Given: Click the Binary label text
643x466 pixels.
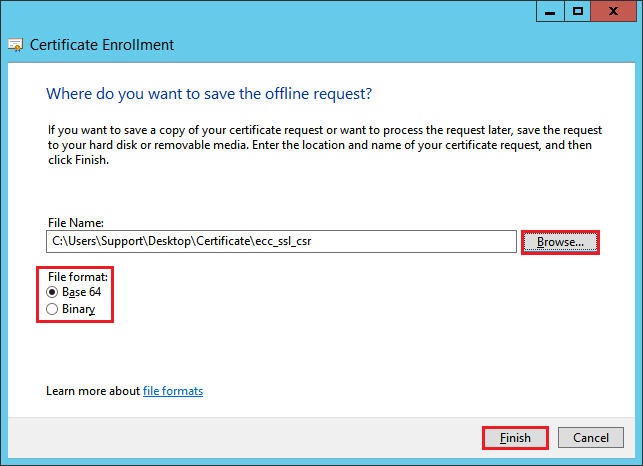Looking at the screenshot, I should tap(78, 310).
